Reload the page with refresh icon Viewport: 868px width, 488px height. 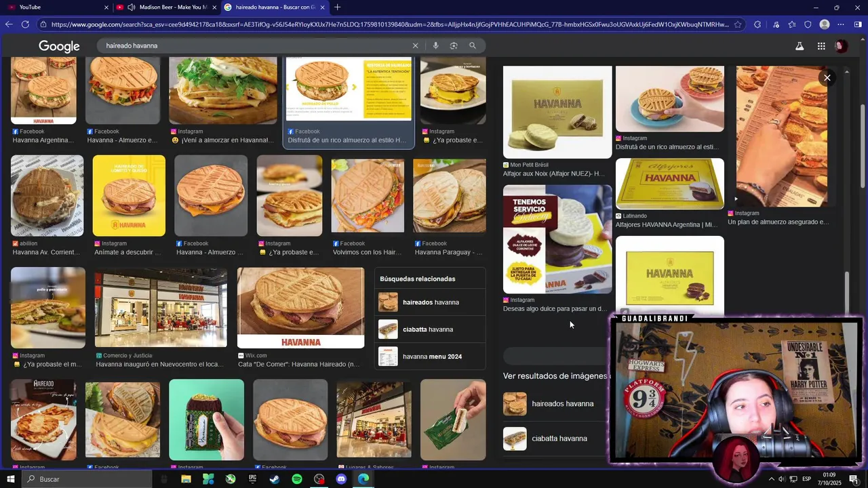pos(25,24)
